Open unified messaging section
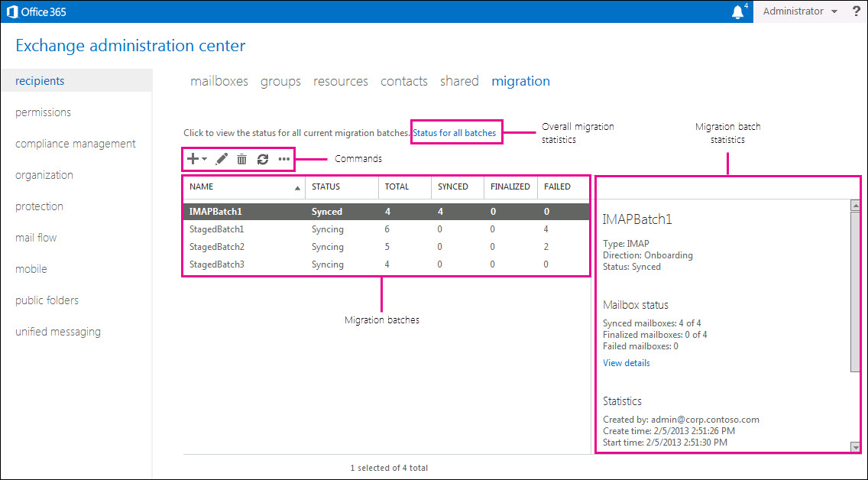 [58, 332]
